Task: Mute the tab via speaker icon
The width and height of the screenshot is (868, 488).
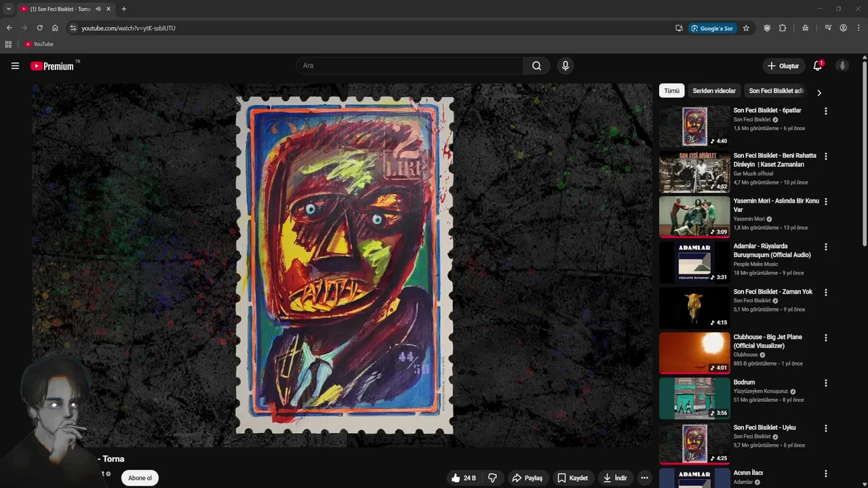Action: [98, 9]
